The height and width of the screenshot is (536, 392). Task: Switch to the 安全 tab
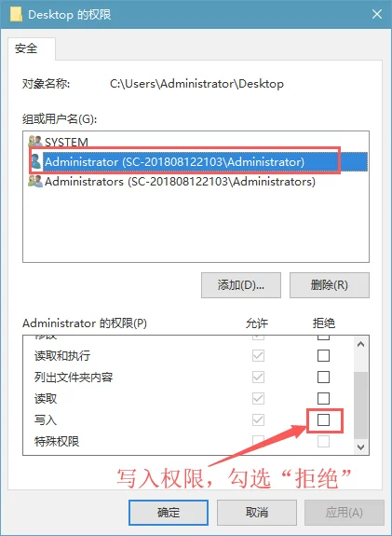26,48
